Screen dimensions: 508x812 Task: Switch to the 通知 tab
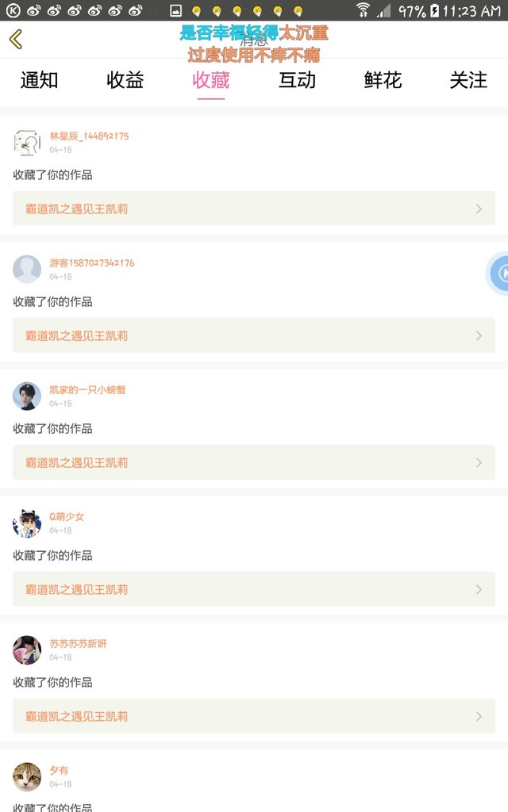click(x=39, y=80)
